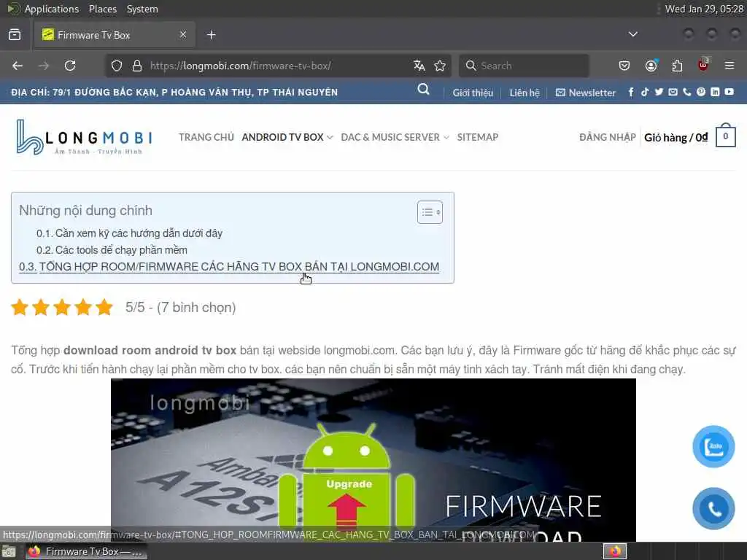Rate with the third star
The height and width of the screenshot is (560, 747).
coord(62,307)
